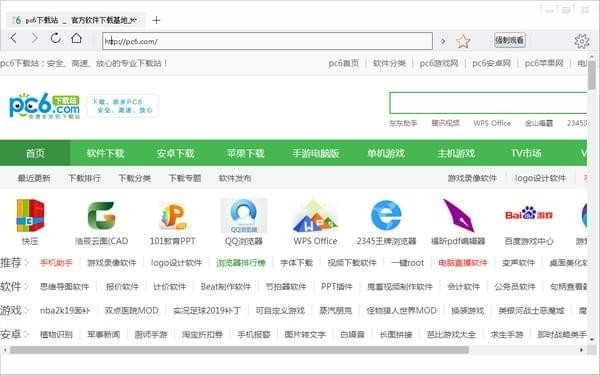Click the 怪物猎人世界MOD link
The image size is (600, 375).
(401, 310)
